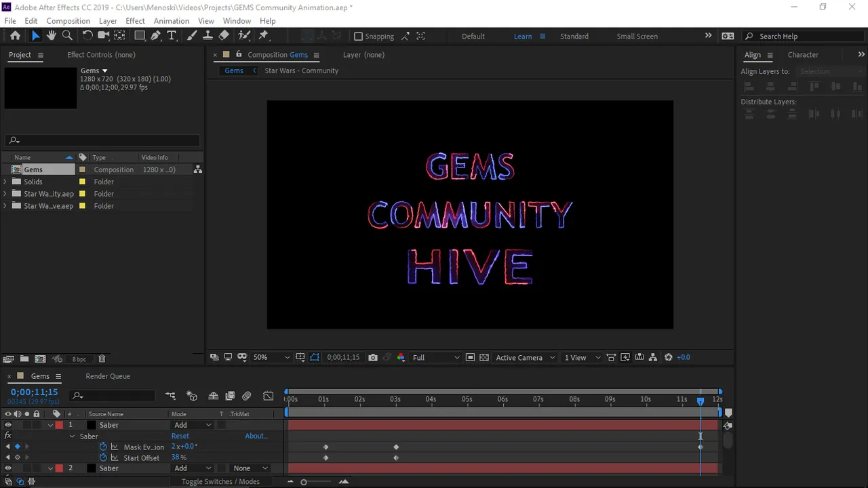
Task: Click the composition mini-flowchart icon in timeline
Action: (x=170, y=396)
